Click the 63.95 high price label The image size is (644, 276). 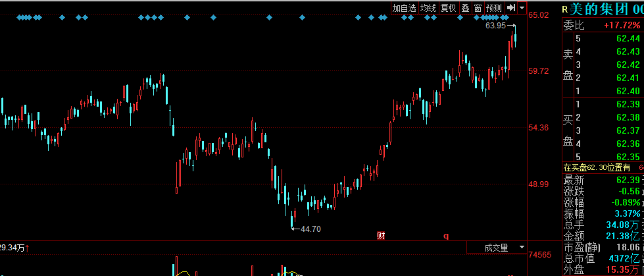pos(495,26)
